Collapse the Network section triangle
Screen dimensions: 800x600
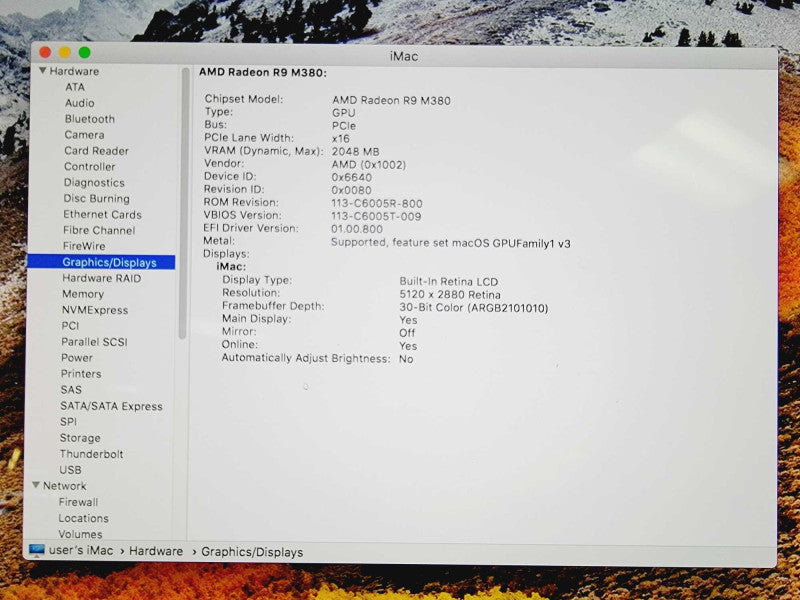pyautogui.click(x=36, y=485)
